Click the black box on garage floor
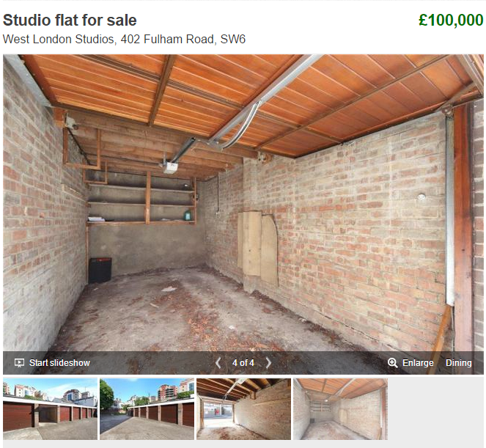 pyautogui.click(x=100, y=270)
